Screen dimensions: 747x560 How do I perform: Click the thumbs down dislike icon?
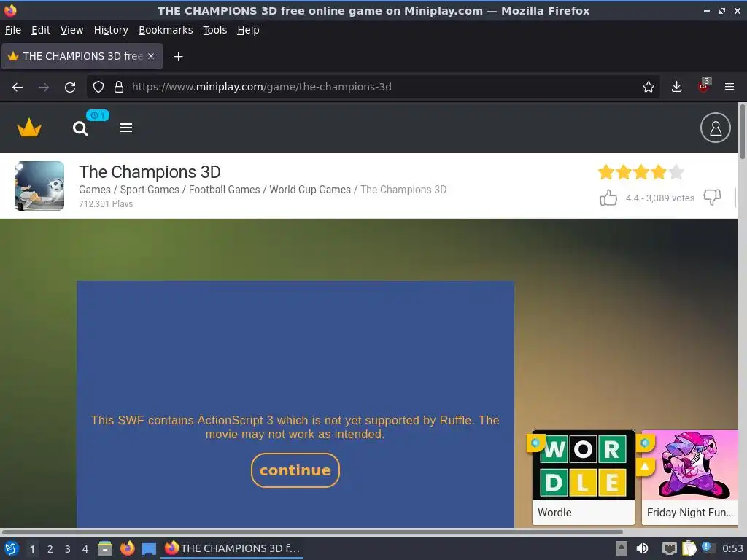[712, 197]
